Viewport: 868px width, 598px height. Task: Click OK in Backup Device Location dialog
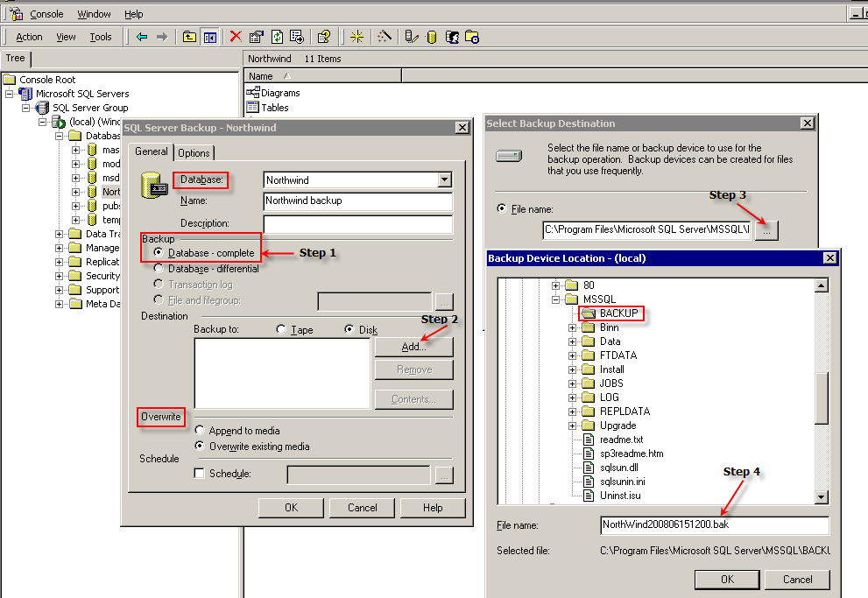727,580
